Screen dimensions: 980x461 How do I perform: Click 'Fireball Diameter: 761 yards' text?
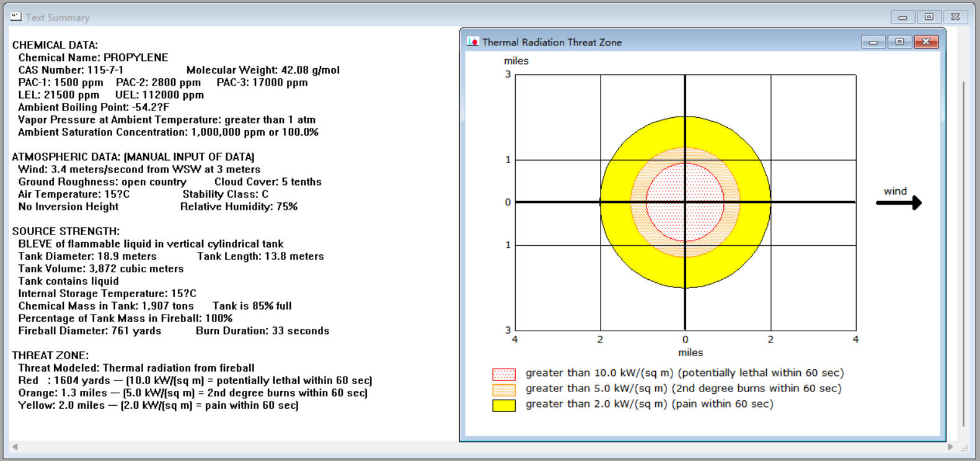90,331
